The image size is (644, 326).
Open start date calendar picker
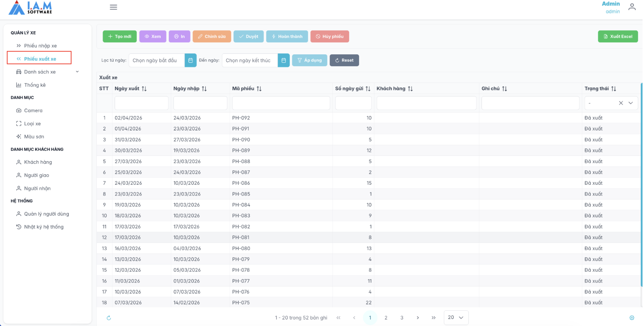tap(190, 60)
